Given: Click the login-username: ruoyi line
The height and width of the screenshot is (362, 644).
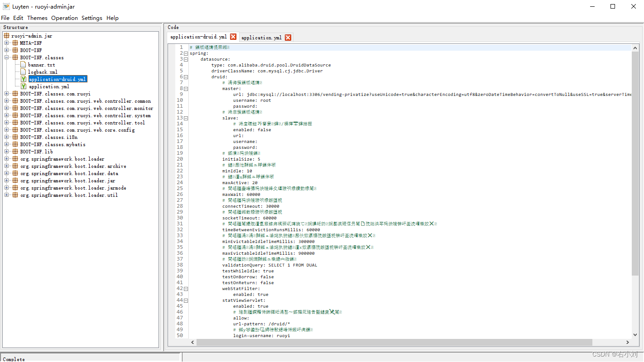Looking at the screenshot, I should (x=261, y=336).
